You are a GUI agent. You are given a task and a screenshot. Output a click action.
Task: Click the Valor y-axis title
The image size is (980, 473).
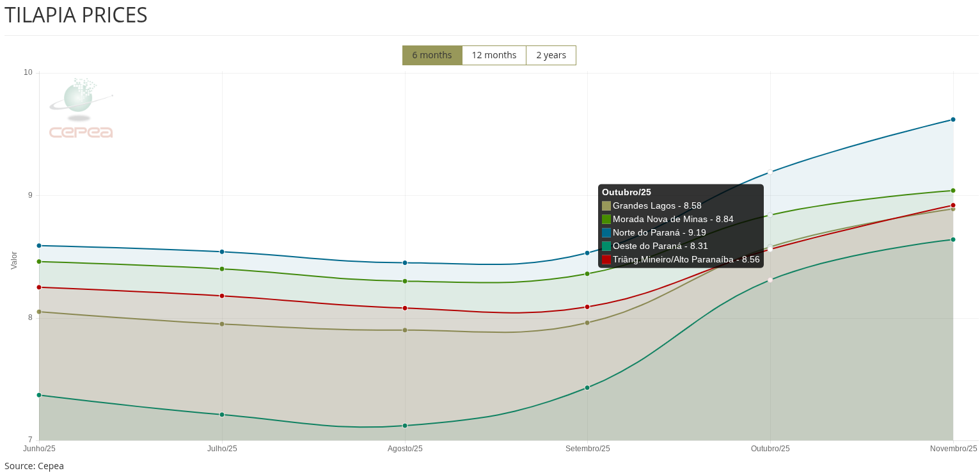pos(14,260)
